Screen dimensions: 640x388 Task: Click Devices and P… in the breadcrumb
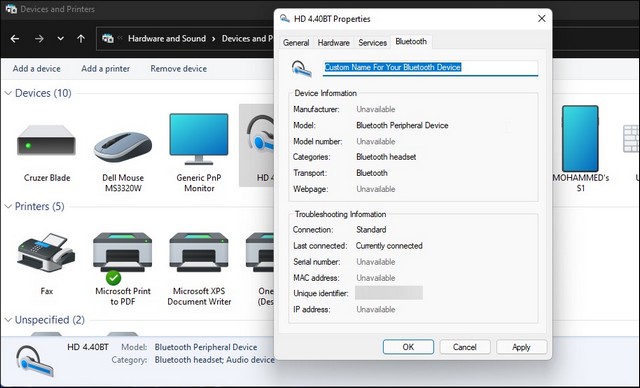point(247,39)
